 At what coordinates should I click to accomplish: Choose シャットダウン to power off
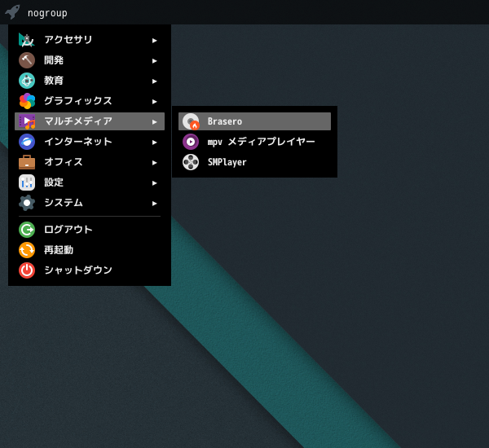pos(90,270)
